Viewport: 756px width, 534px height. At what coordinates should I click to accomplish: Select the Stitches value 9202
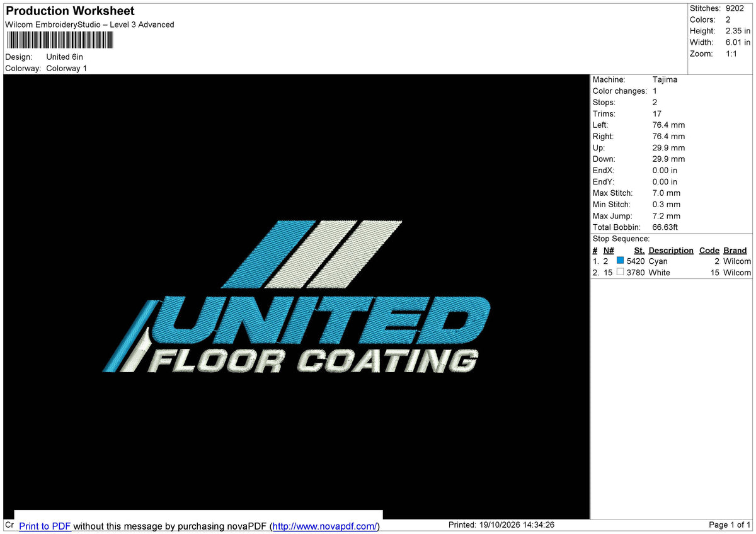[735, 8]
